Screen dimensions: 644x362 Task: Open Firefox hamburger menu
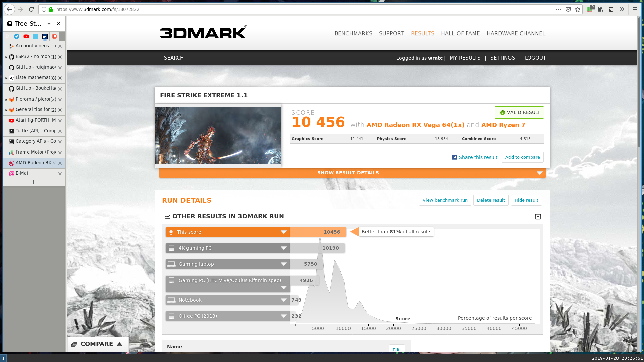click(635, 9)
